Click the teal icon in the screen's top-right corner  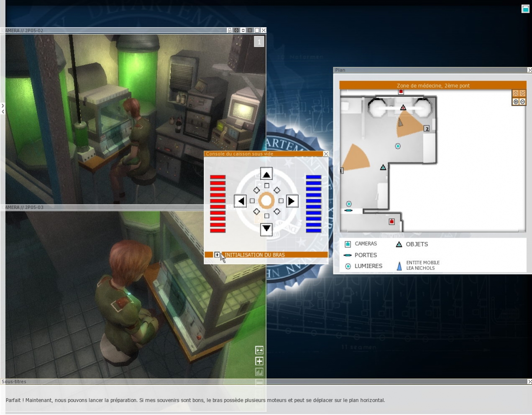click(x=525, y=9)
